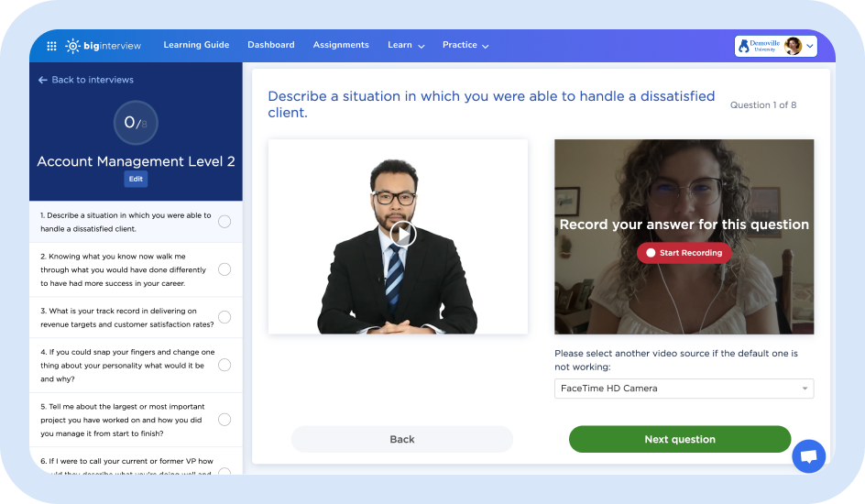Click the webcam preview area

[x=684, y=236]
